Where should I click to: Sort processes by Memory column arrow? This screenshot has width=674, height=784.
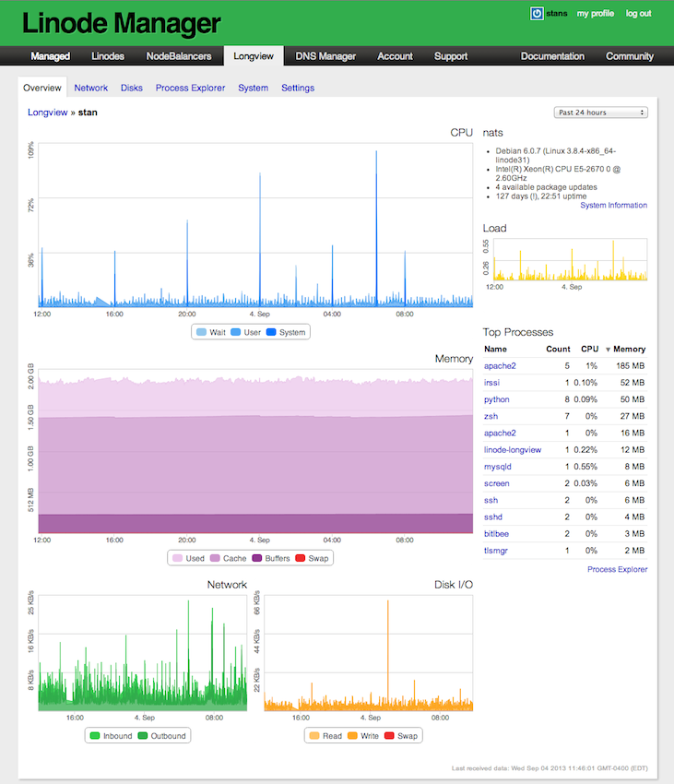click(608, 350)
